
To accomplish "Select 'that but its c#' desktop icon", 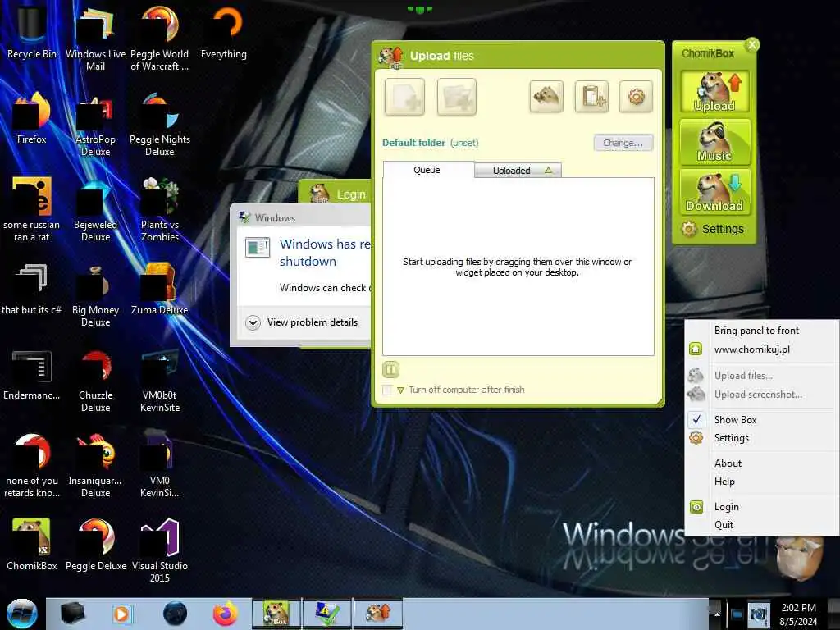I will [x=32, y=288].
